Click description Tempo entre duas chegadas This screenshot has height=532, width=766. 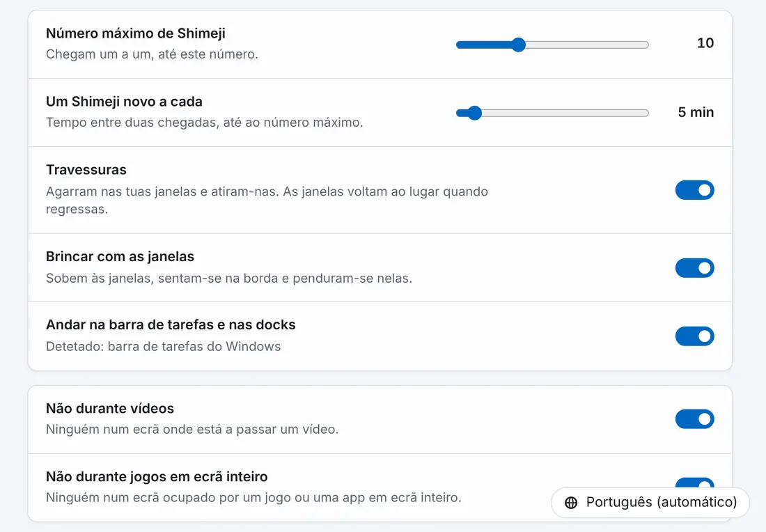tap(204, 122)
